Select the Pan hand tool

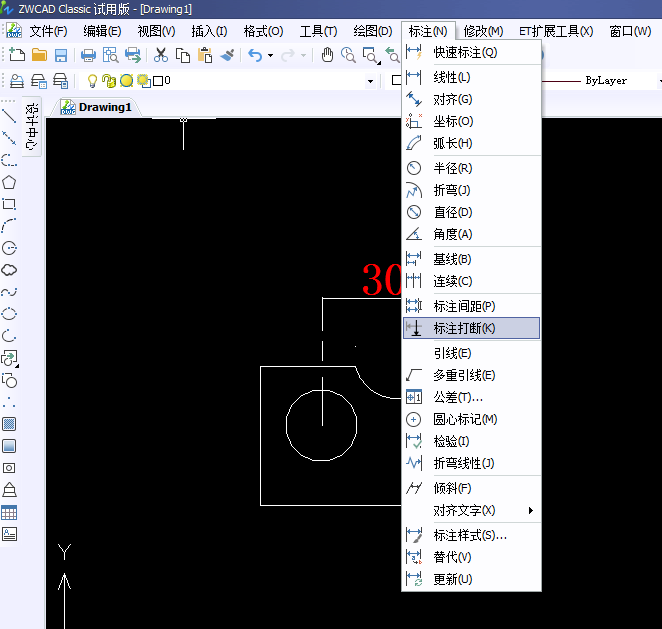[x=327, y=55]
